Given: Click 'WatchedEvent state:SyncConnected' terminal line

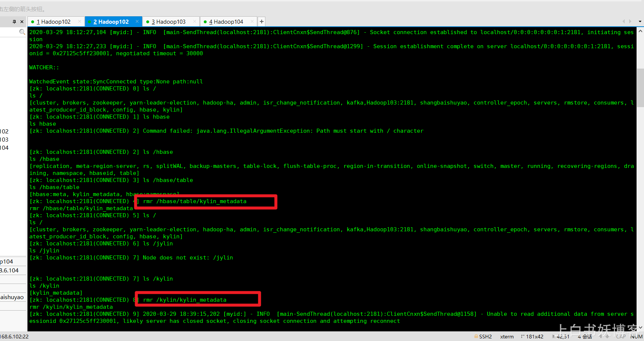Looking at the screenshot, I should click(x=116, y=82).
